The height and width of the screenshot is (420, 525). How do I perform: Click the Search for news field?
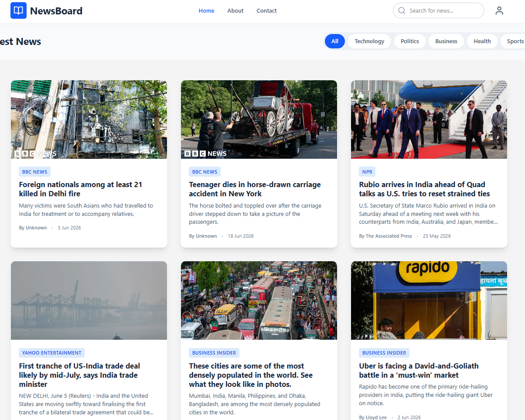(438, 10)
